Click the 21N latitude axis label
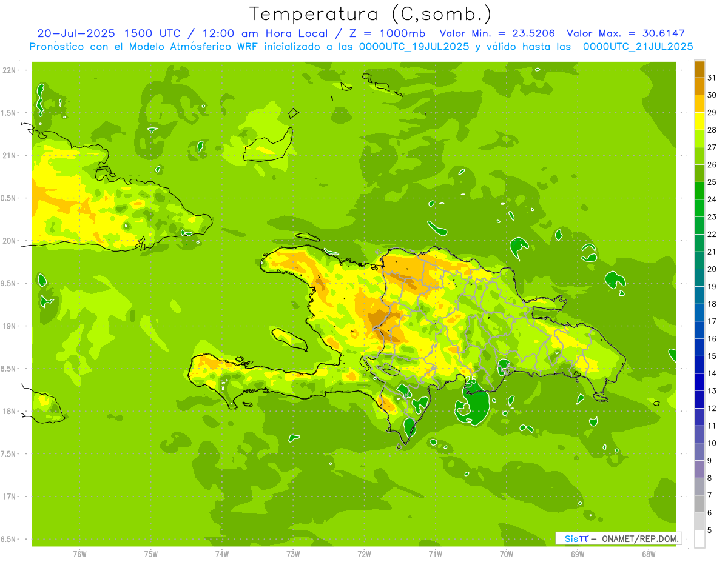 pyautogui.click(x=10, y=155)
